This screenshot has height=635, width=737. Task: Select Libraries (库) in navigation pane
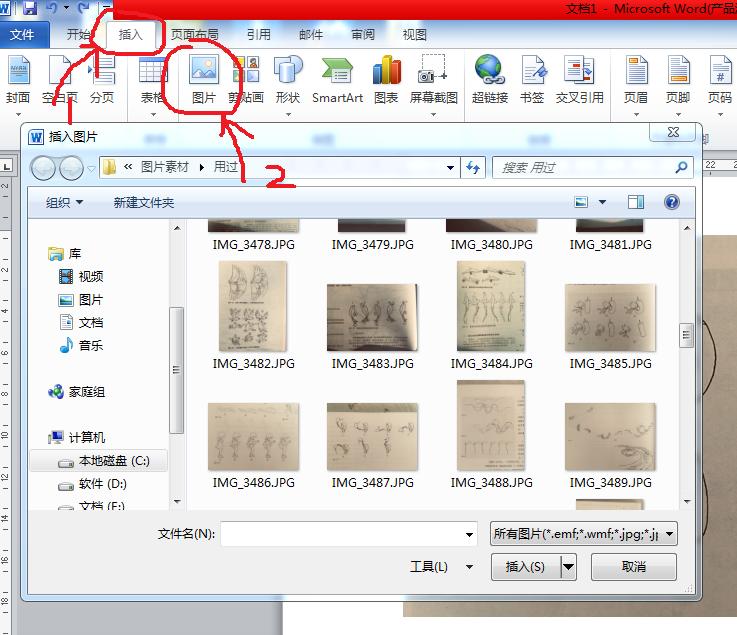point(65,254)
